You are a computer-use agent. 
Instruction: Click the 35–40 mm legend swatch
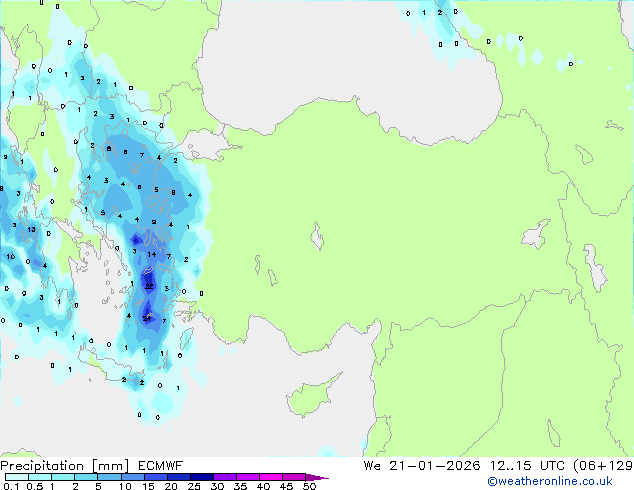pyautogui.click(x=248, y=477)
